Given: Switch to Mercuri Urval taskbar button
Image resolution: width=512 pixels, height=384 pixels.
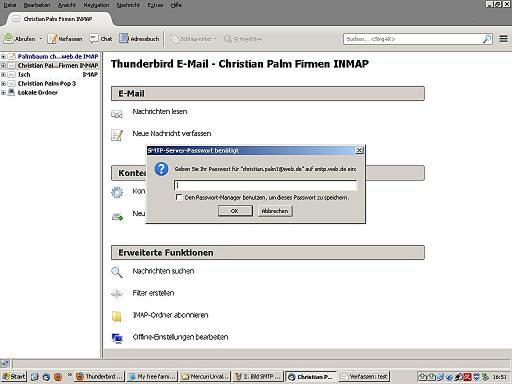Looking at the screenshot, I should 205,377.
